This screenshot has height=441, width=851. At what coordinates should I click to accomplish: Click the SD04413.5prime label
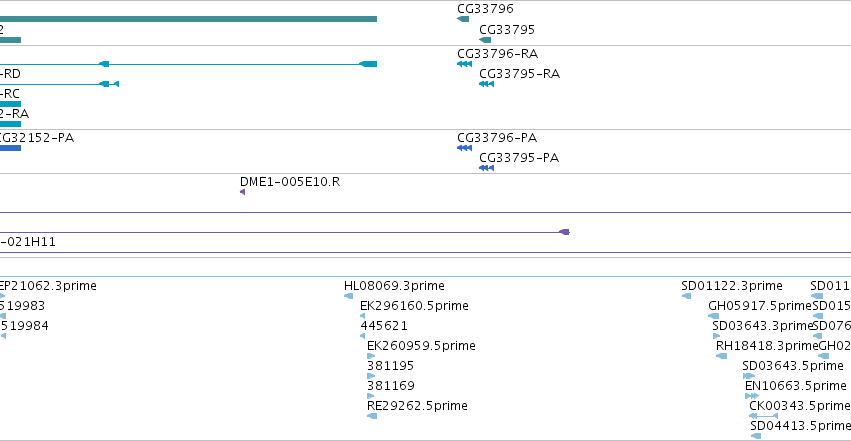coord(801,426)
